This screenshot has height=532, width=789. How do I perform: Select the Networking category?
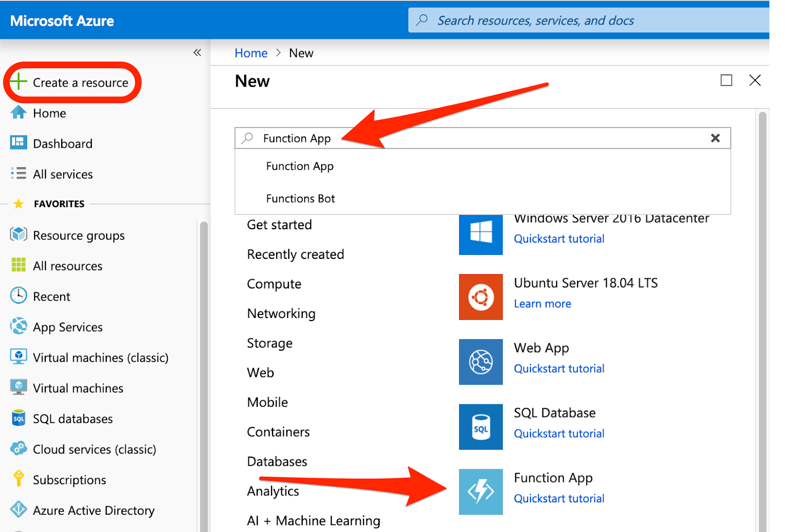[x=281, y=314]
